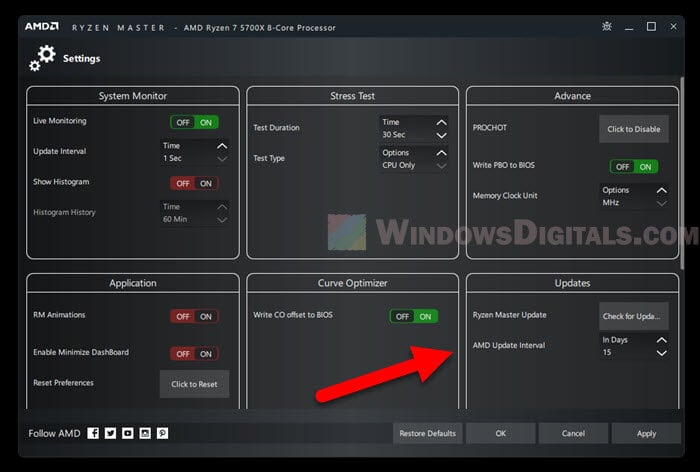Toggle Enable Minimize DashBoard switch

click(194, 354)
